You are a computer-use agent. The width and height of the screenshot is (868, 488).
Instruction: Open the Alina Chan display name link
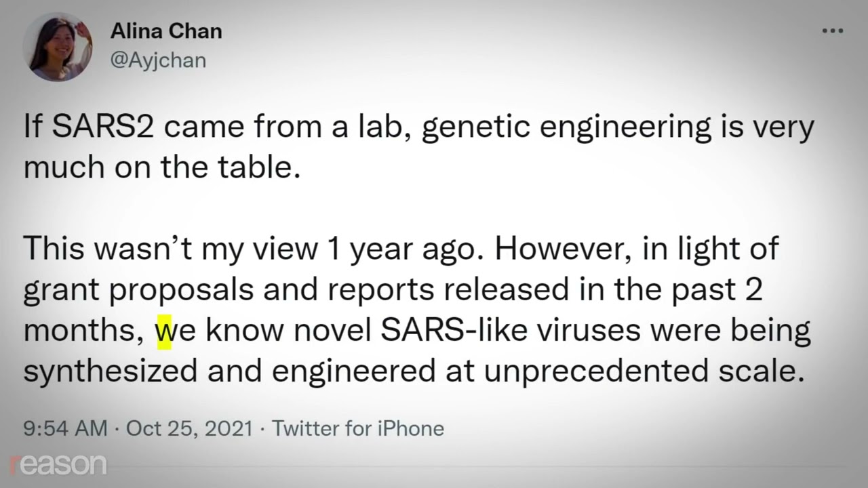coord(165,31)
